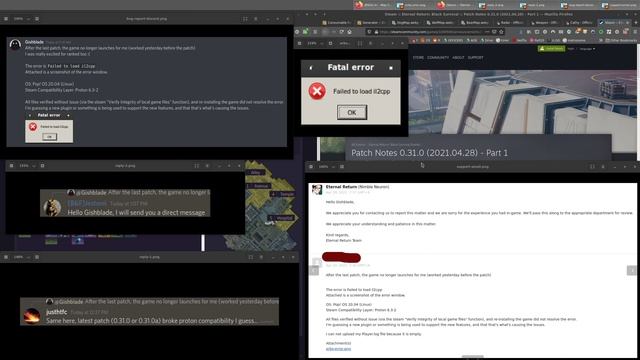640x360 pixels.
Task: Open the Hospital label on the game map
Action: click(x=281, y=218)
